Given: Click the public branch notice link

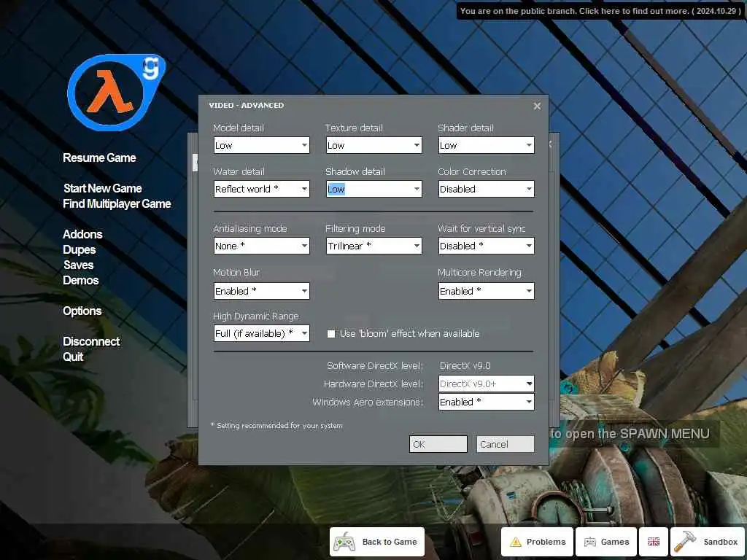Looking at the screenshot, I should pos(601,11).
